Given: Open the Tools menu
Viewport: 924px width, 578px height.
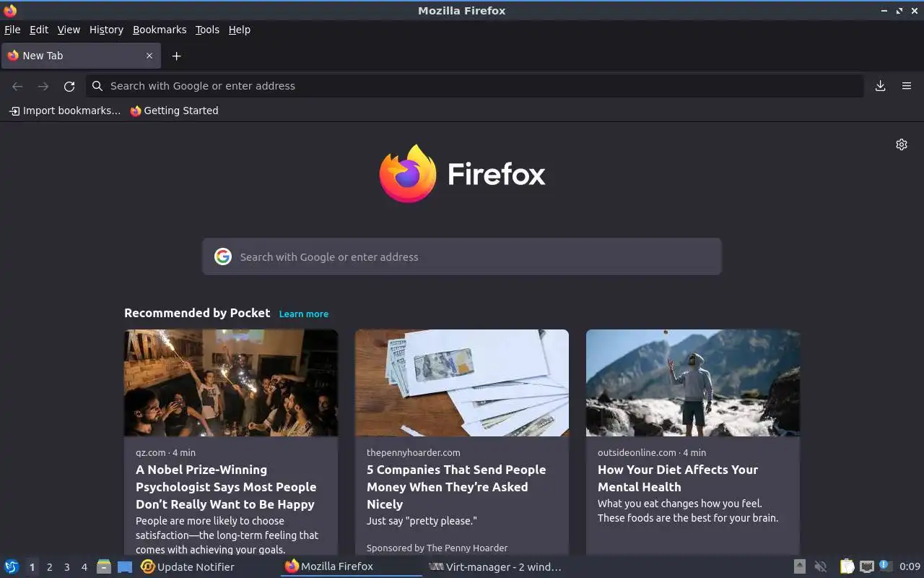Looking at the screenshot, I should (x=207, y=30).
